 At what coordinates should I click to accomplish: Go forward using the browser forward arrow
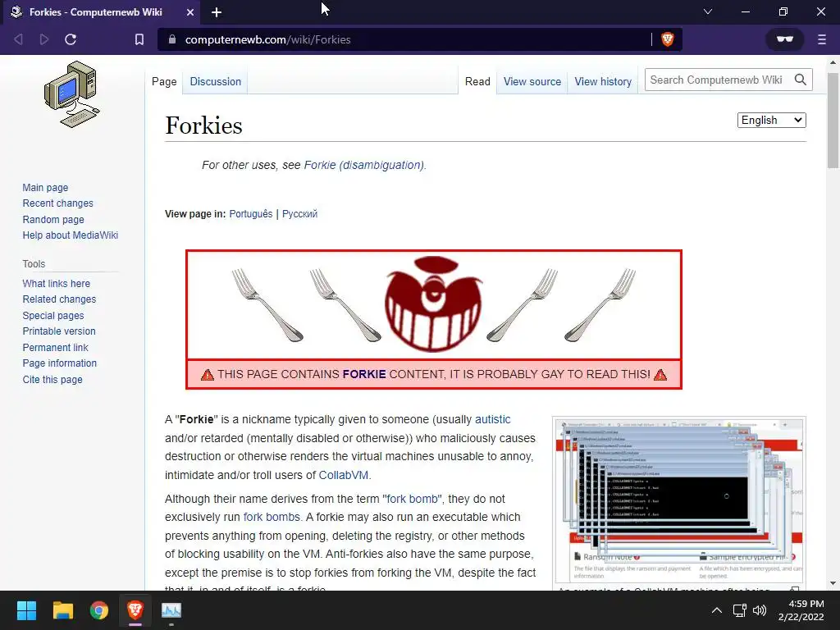point(44,39)
